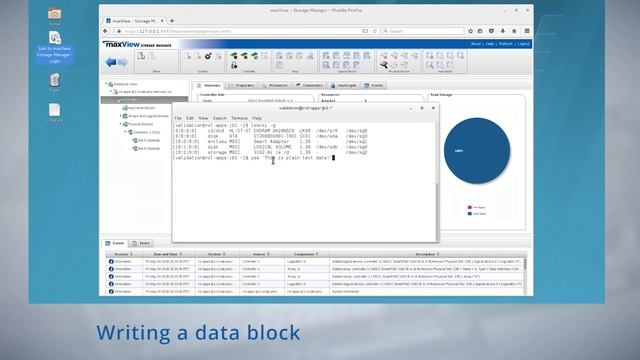Open the terminal's View menu
This screenshot has height=360, width=640.
pyautogui.click(x=203, y=118)
